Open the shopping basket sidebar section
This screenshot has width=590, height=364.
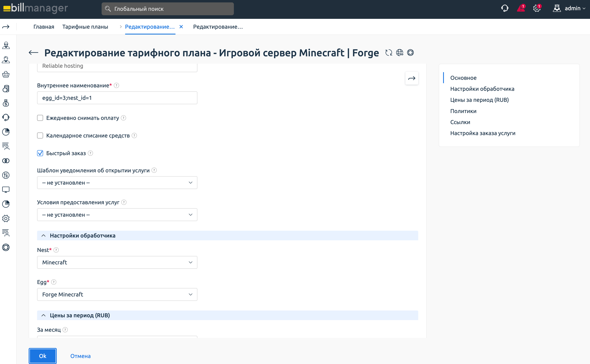pos(6,74)
